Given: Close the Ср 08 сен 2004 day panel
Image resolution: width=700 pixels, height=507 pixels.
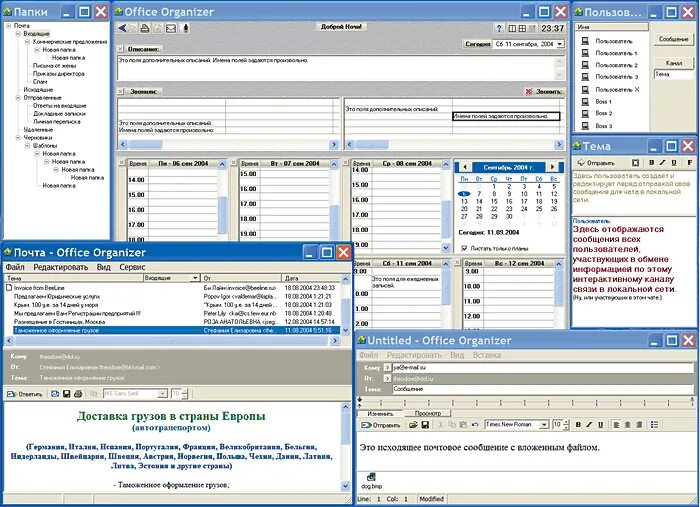Looking at the screenshot, I should pos(346,163).
